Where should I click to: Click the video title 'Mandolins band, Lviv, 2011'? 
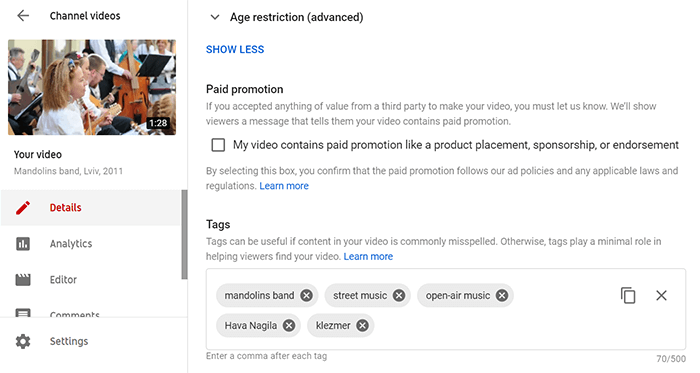coord(68,171)
